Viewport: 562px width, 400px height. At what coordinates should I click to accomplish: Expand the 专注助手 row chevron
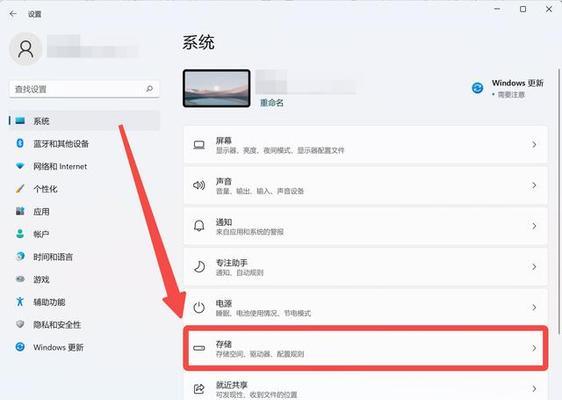[x=534, y=267]
